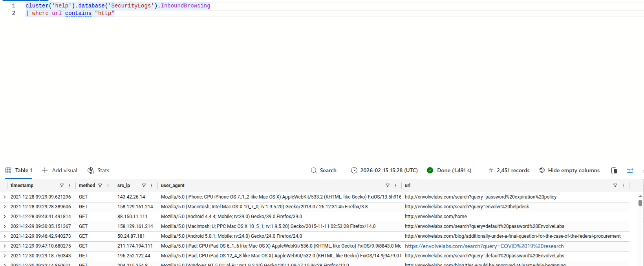The height and width of the screenshot is (266, 644).
Task: Open filter for the method column
Action: pyautogui.click(x=100, y=186)
